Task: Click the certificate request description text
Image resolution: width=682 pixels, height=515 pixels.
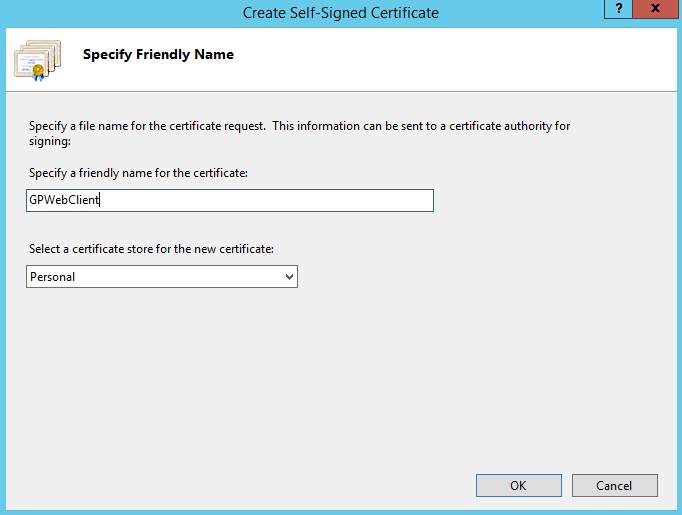Action: pos(200,127)
